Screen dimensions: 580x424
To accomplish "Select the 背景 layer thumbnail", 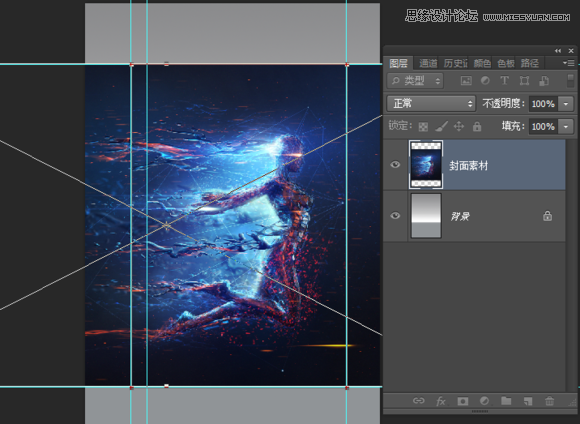I will (426, 216).
